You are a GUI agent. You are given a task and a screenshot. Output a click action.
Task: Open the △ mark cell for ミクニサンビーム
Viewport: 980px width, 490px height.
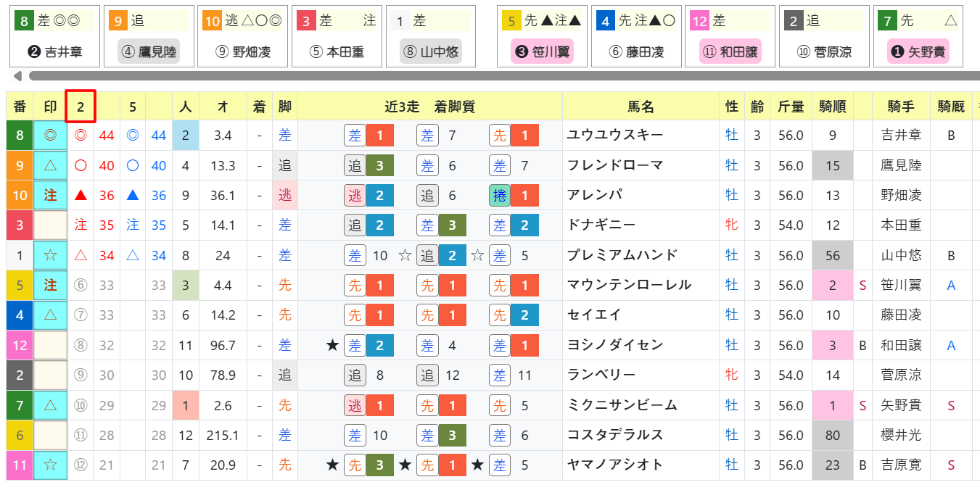pyautogui.click(x=51, y=405)
